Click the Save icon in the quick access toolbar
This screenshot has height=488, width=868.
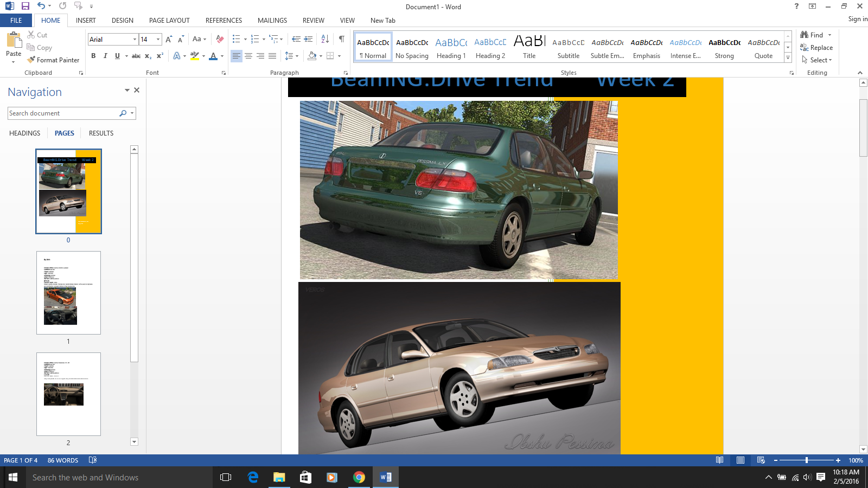pos(25,6)
